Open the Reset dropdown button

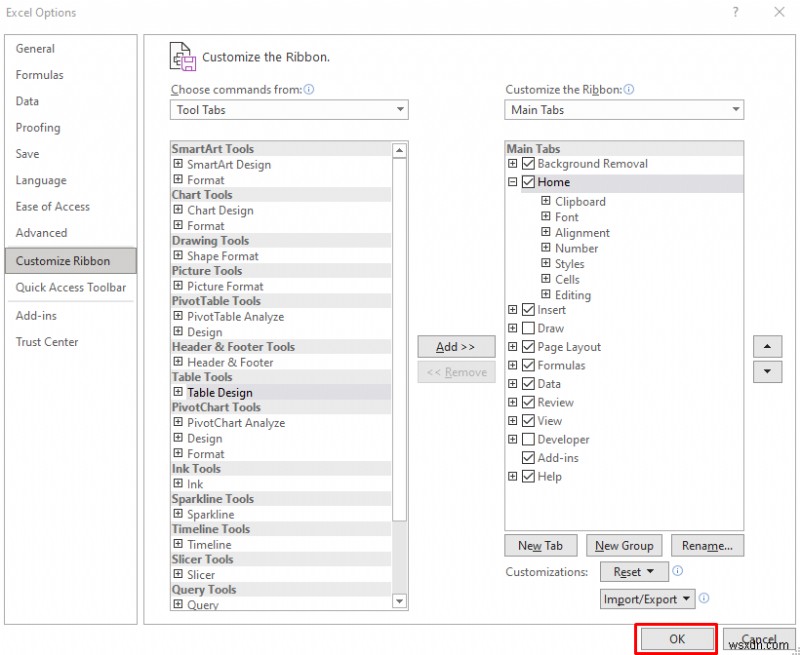tap(634, 572)
